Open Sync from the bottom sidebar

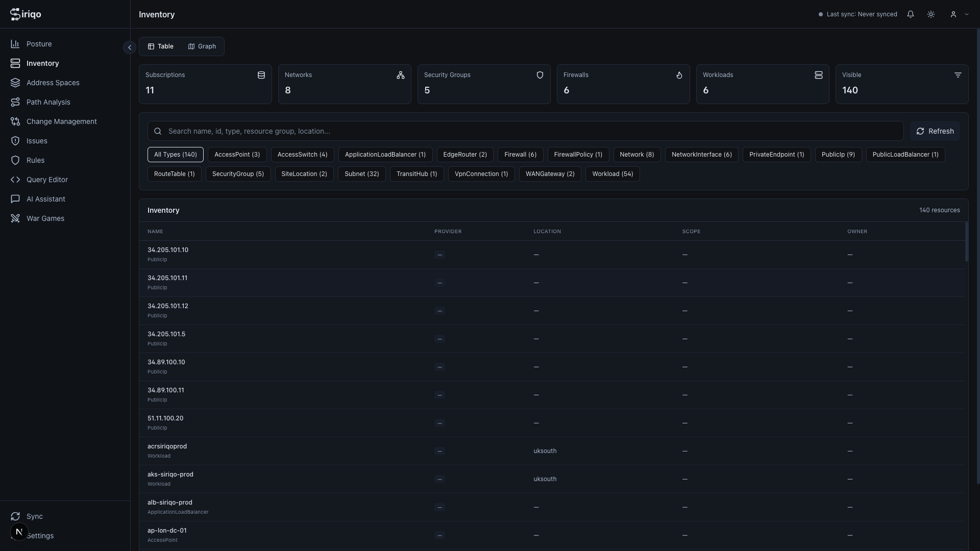coord(34,516)
